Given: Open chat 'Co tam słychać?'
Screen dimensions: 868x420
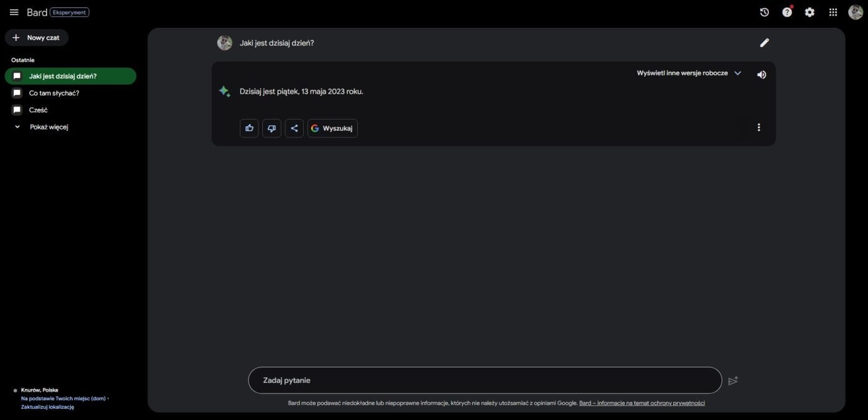Looking at the screenshot, I should [x=54, y=93].
